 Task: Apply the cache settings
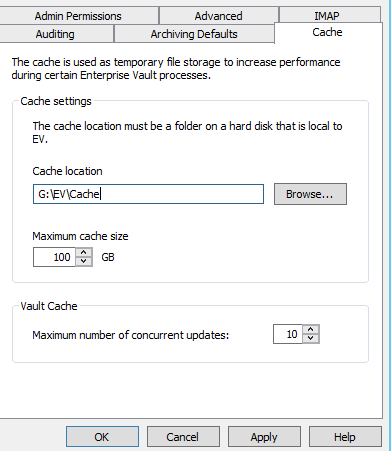coord(264,437)
